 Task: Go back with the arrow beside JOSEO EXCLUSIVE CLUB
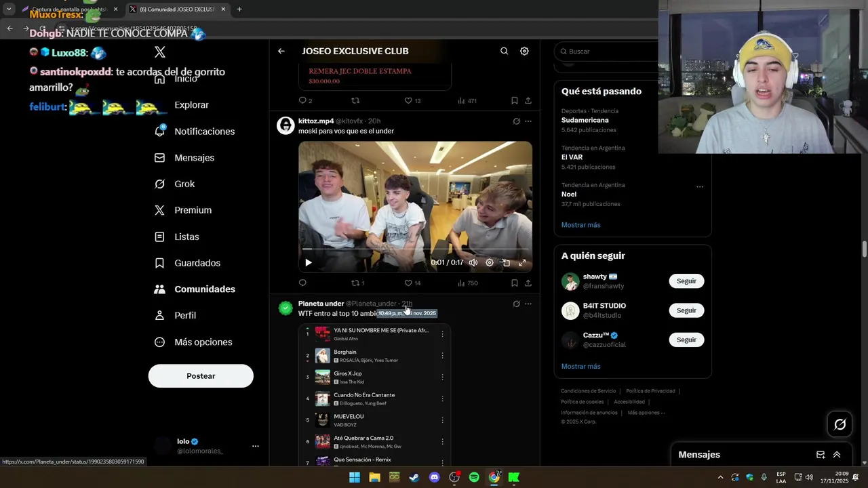point(281,51)
